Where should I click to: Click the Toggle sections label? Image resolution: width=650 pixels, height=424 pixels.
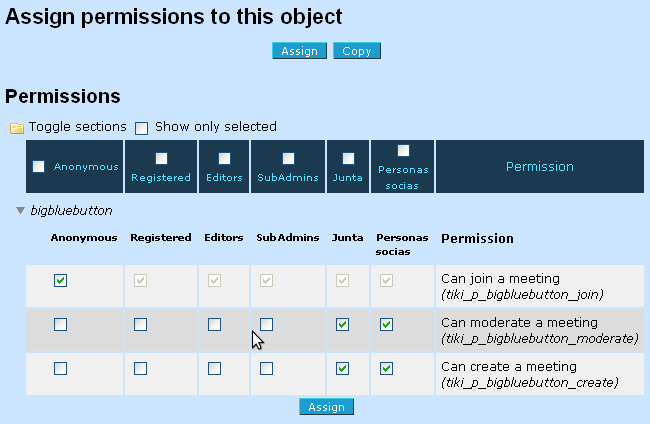coord(78,126)
